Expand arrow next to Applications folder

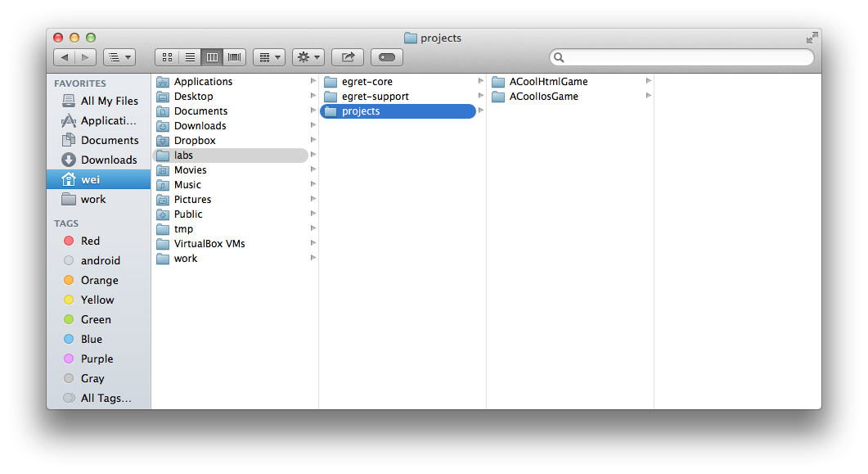[313, 81]
